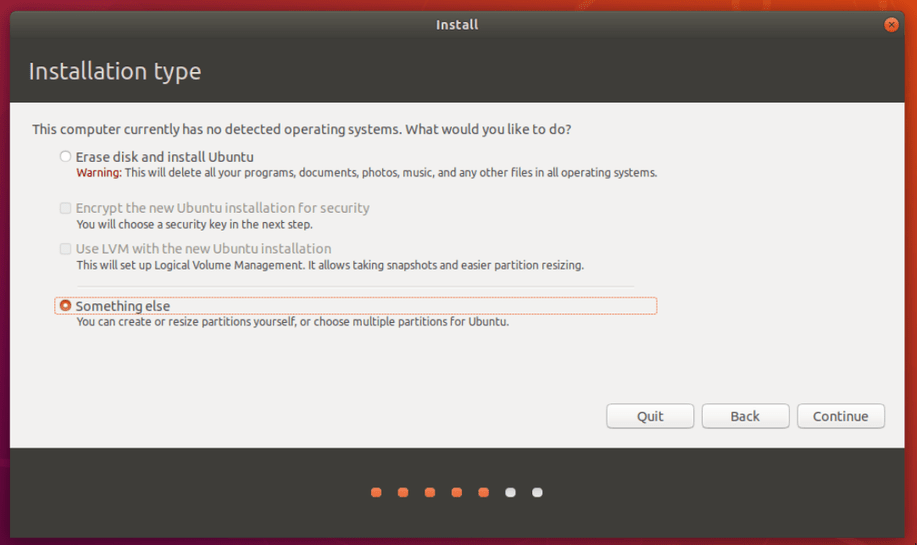
Task: Click 'no detected operating systems' question text
Action: pos(301,129)
